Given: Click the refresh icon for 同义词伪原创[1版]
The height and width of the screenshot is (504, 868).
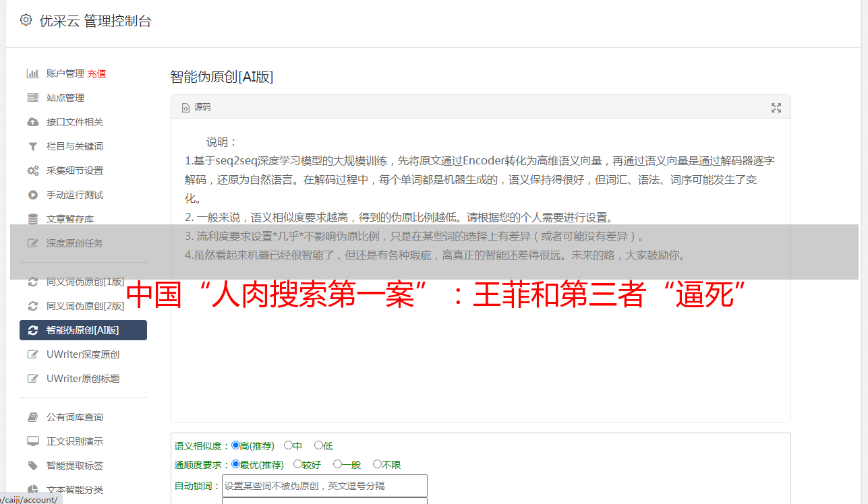Looking at the screenshot, I should 32,282.
